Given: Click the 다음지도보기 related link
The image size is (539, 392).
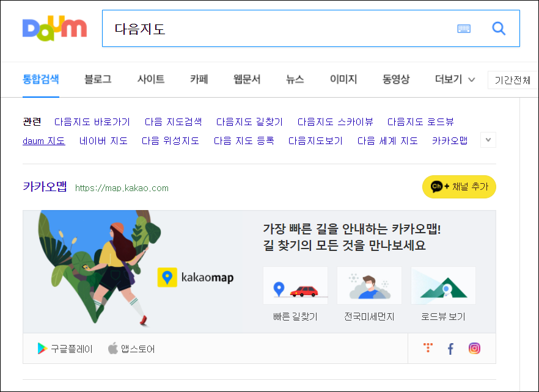Looking at the screenshot, I should click(x=315, y=141).
